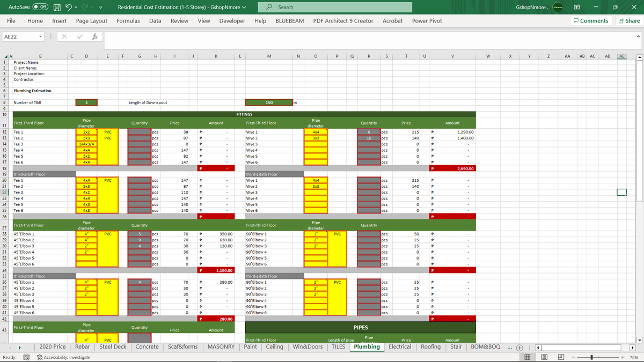Viewport: 644px width, 362px height.
Task: Click the Share button
Action: [x=629, y=21]
